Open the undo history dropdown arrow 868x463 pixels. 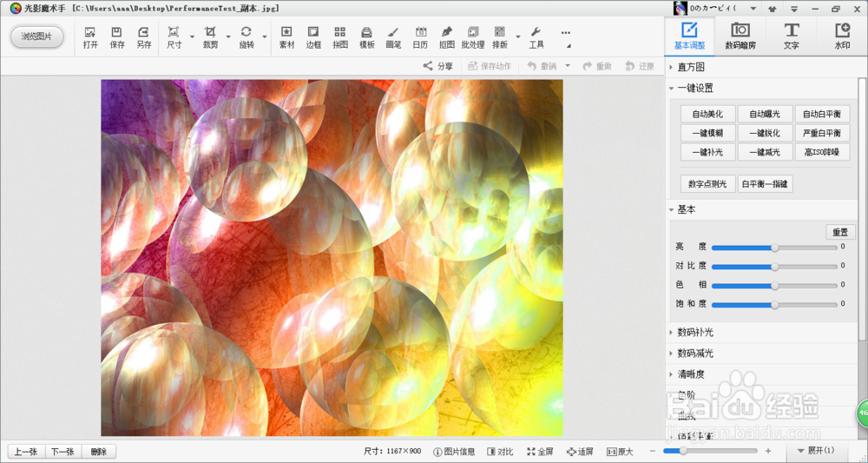[x=568, y=66]
